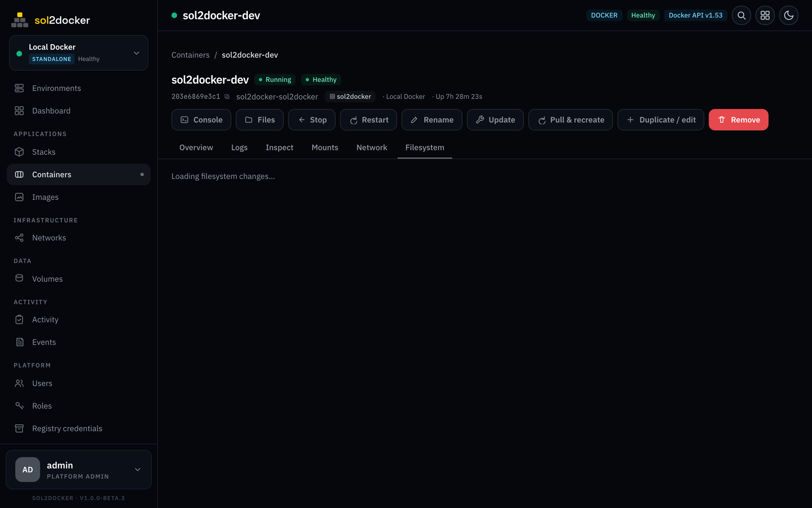Switch to the Network tab

pos(371,148)
